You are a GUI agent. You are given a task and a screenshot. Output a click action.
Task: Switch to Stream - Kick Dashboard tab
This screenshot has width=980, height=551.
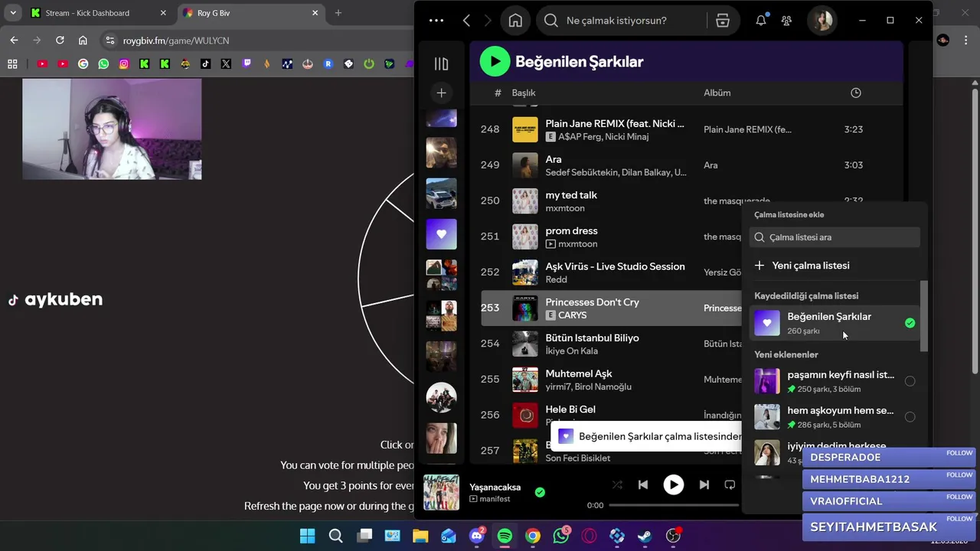tap(98, 13)
